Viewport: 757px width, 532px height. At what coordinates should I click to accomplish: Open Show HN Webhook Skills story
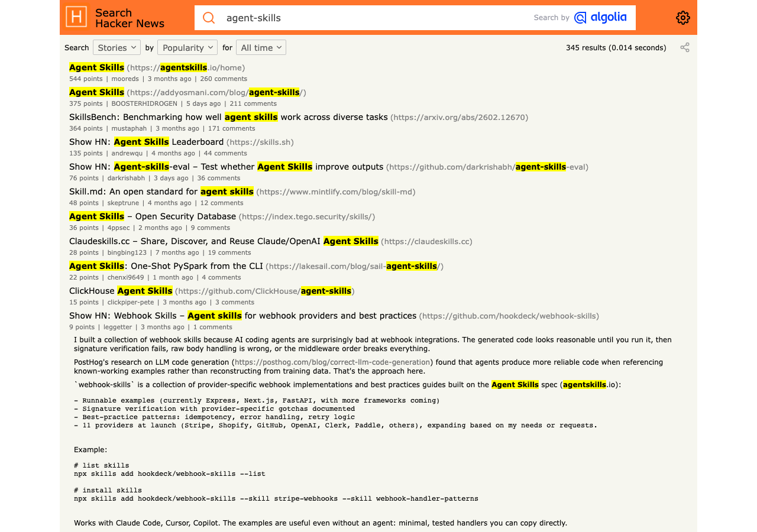[x=242, y=316]
